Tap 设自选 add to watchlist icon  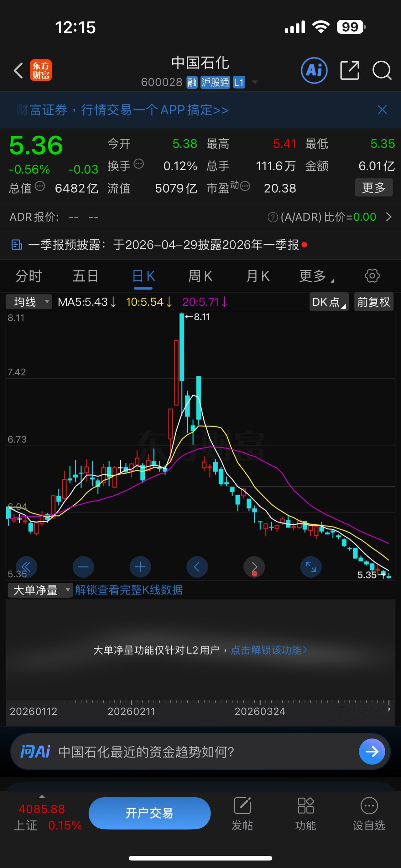369,806
